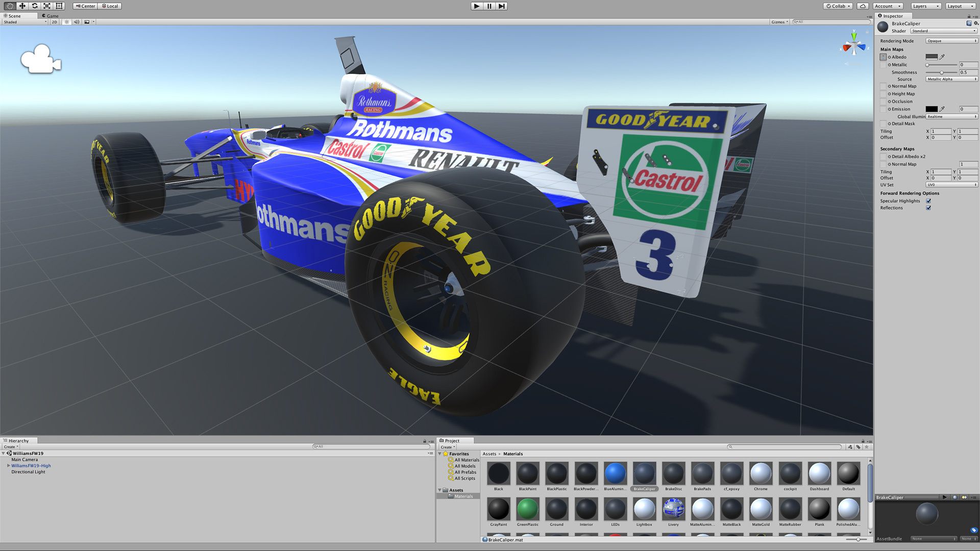Image resolution: width=980 pixels, height=551 pixels.
Task: Click the Step frame button
Action: [x=501, y=6]
